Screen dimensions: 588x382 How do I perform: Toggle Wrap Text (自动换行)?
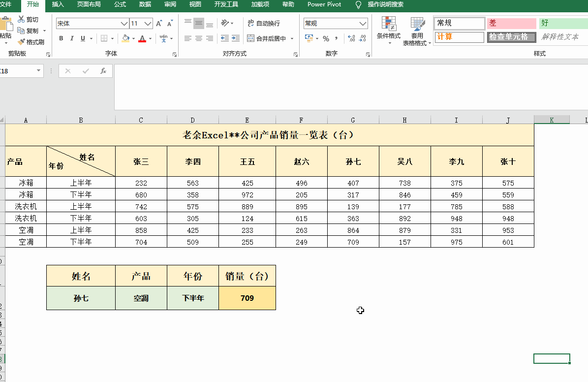pyautogui.click(x=264, y=23)
